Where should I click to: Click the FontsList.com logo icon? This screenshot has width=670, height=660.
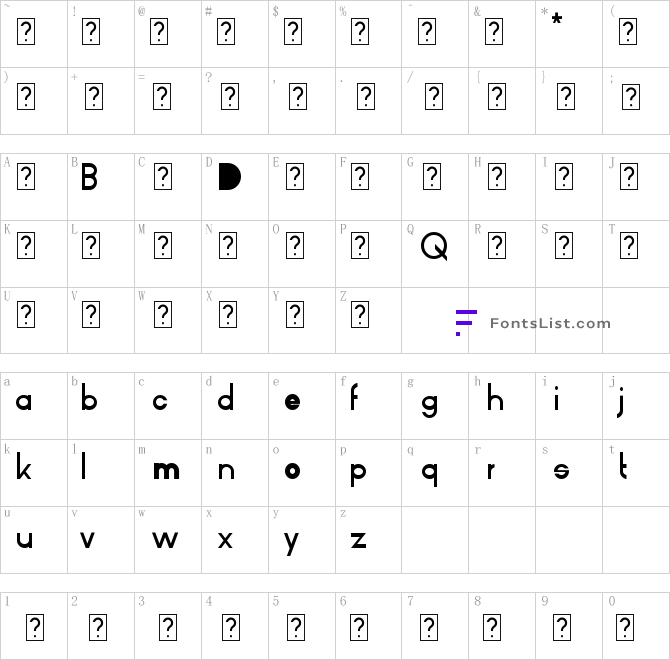(465, 323)
